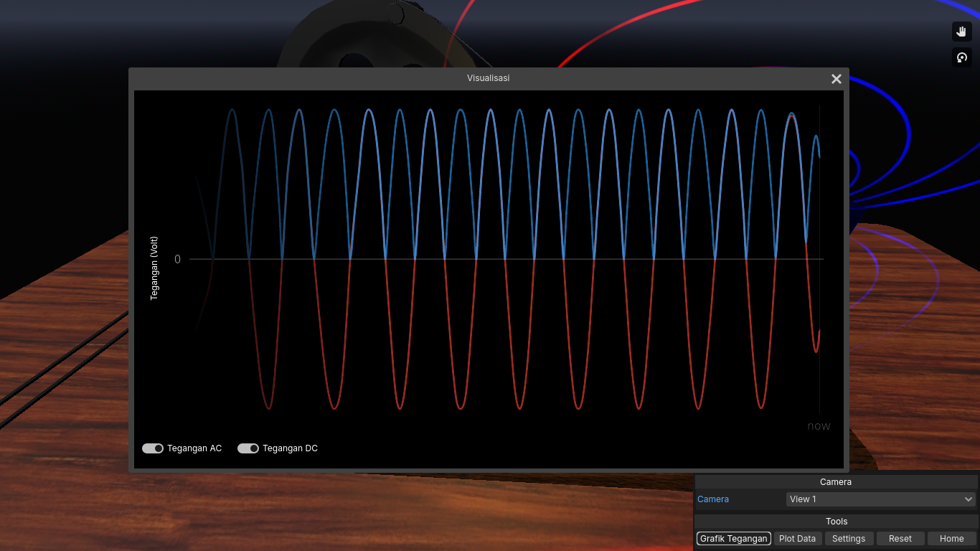Image resolution: width=980 pixels, height=551 pixels.
Task: Collapse the Camera section header
Action: coord(836,482)
